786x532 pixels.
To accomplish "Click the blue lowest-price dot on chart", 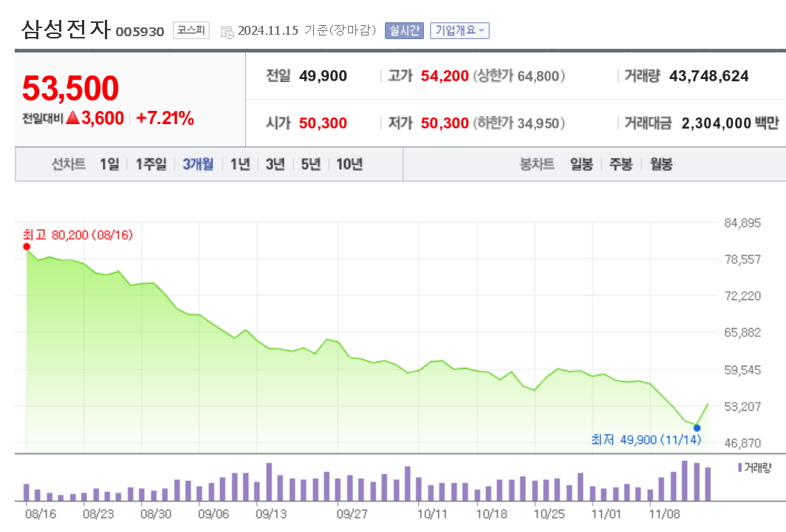I will tap(697, 428).
